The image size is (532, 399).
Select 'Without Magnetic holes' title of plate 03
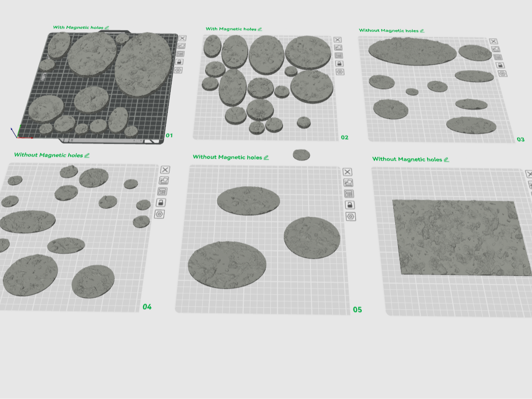click(x=389, y=30)
